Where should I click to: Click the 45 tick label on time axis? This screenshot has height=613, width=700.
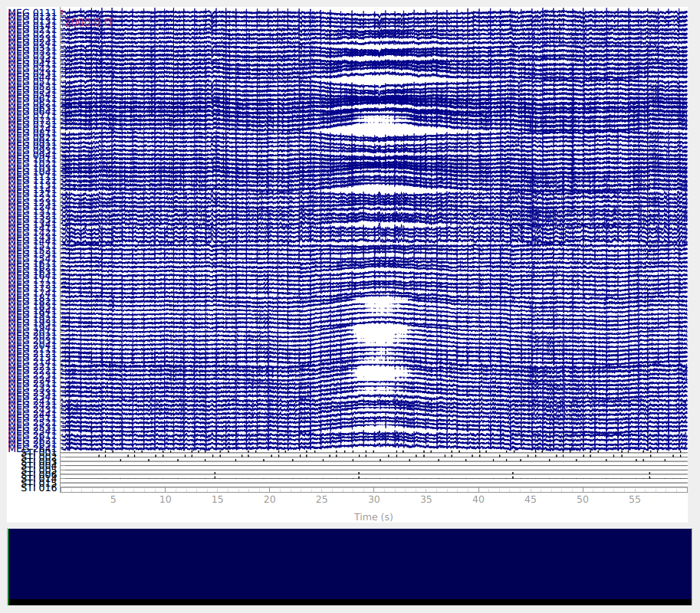[531, 500]
